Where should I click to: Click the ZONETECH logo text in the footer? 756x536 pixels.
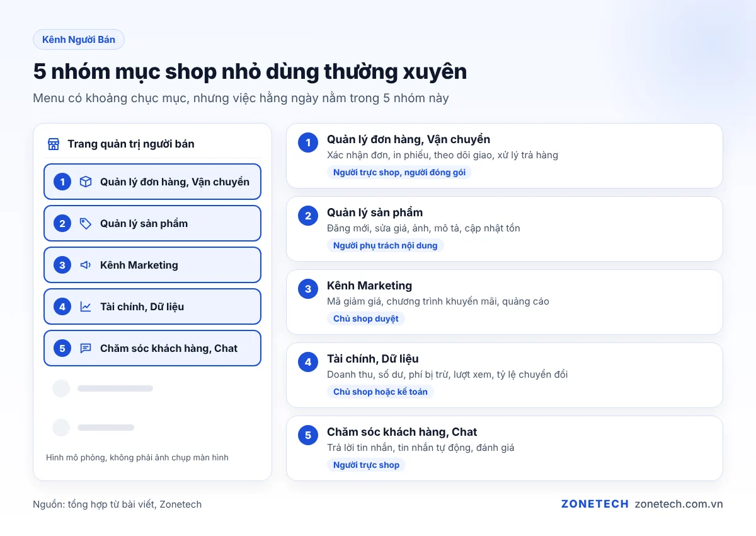595,504
